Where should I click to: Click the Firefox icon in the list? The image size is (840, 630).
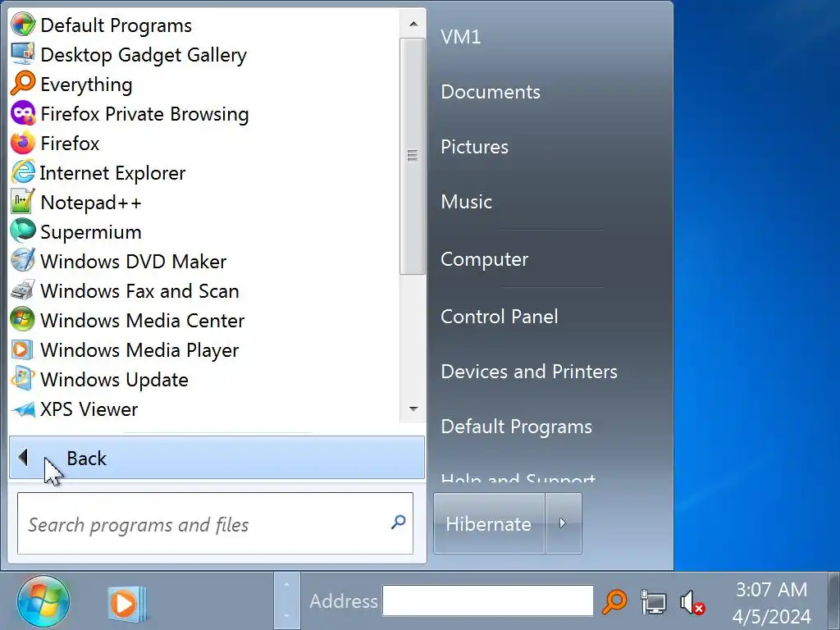click(23, 143)
